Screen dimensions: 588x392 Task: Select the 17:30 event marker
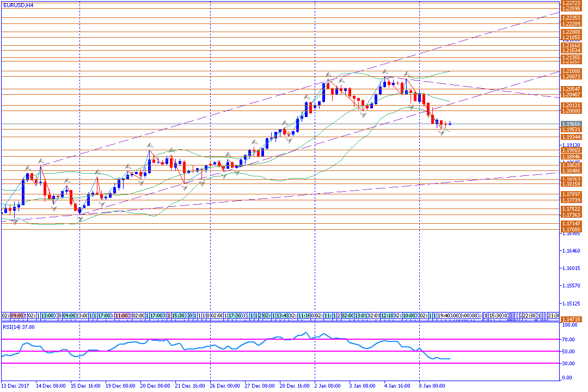coord(235,315)
